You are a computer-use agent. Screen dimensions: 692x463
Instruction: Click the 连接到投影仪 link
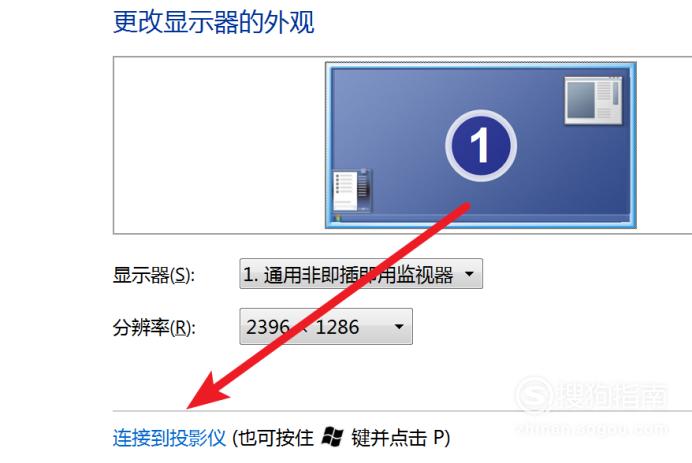tap(169, 438)
